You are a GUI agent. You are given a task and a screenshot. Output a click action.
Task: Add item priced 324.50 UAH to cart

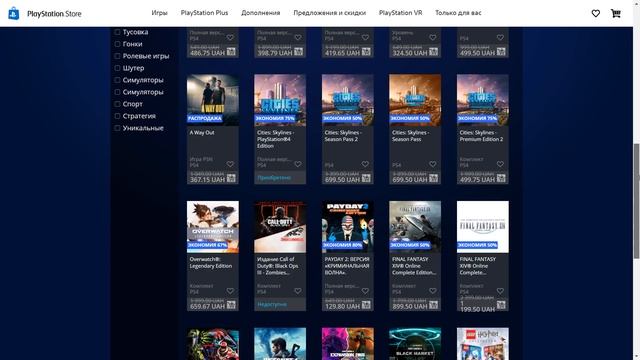tap(433, 52)
